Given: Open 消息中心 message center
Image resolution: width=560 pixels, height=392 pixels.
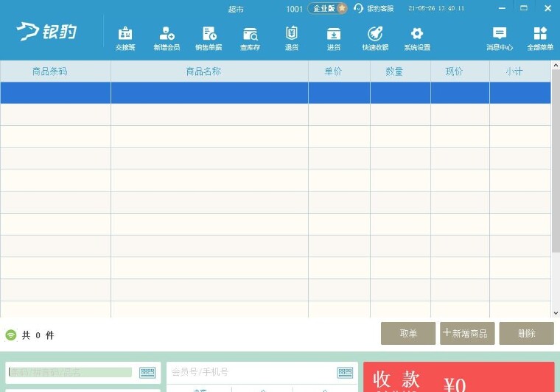Looking at the screenshot, I should point(500,38).
